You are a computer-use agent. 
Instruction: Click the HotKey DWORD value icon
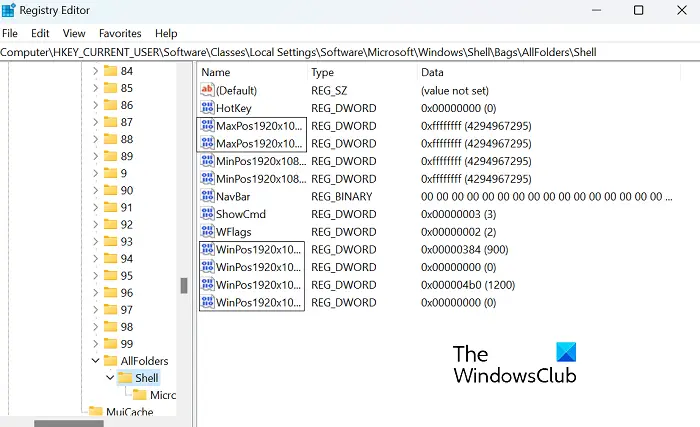[207, 108]
